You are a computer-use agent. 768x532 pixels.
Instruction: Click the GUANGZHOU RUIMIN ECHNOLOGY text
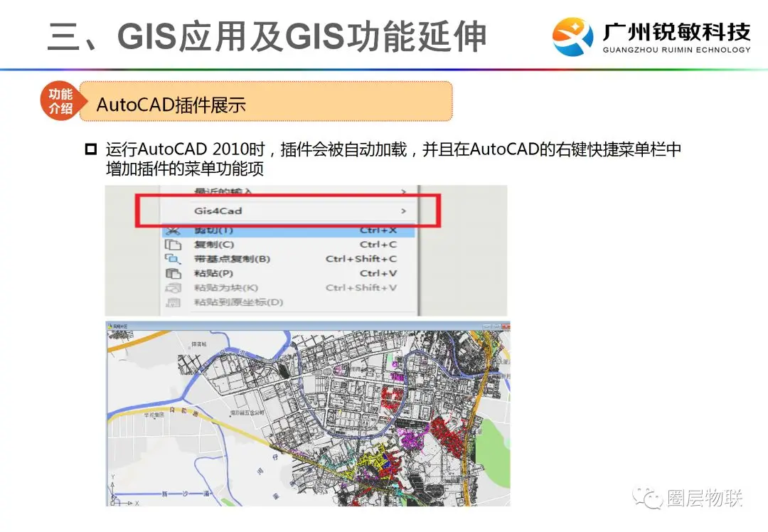click(x=676, y=50)
